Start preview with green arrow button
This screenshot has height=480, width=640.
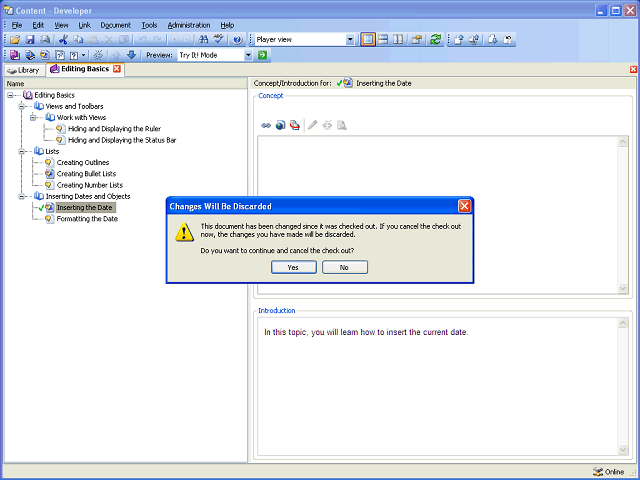262,55
